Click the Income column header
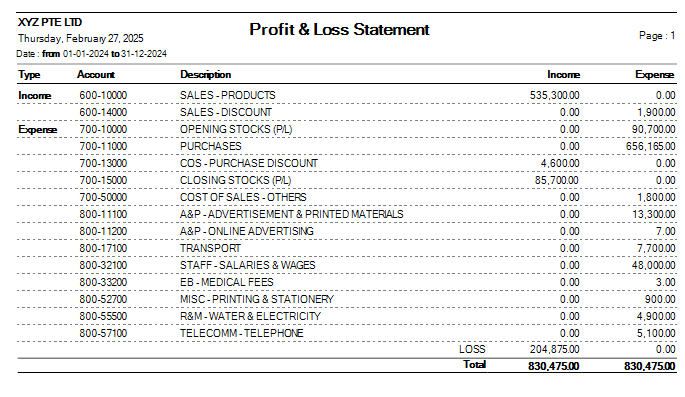This screenshot has width=685, height=397. pyautogui.click(x=564, y=75)
